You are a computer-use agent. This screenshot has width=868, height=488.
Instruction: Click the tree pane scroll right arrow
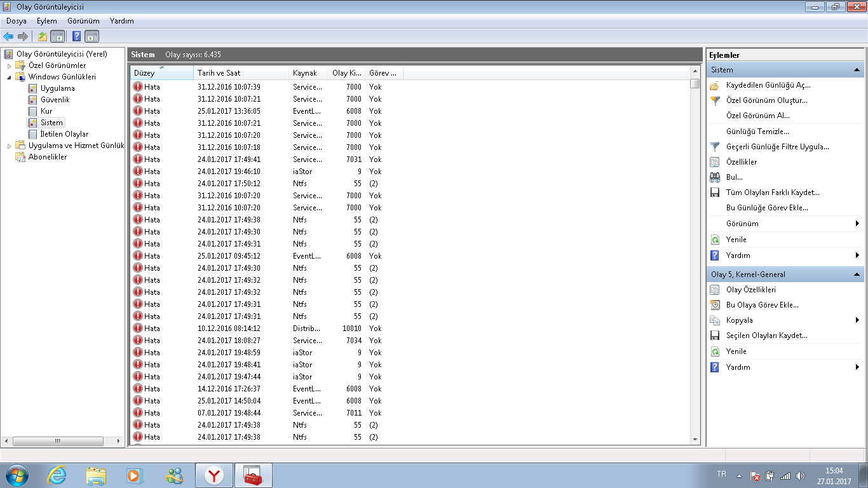click(119, 441)
